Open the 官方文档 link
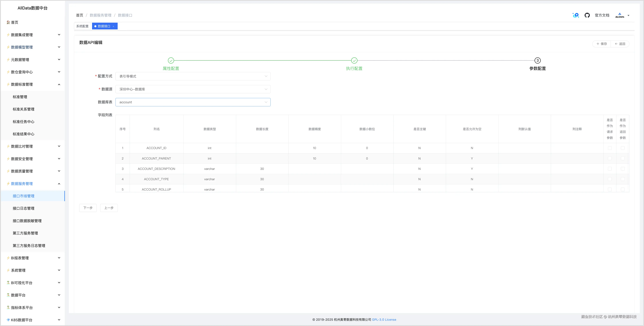The image size is (644, 326). (602, 15)
